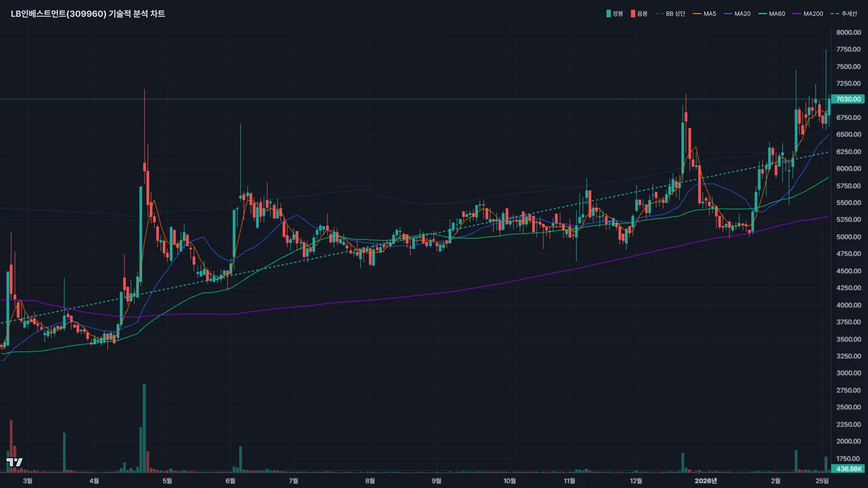
Task: Click the 9월 label on time axis
Action: pyautogui.click(x=436, y=481)
